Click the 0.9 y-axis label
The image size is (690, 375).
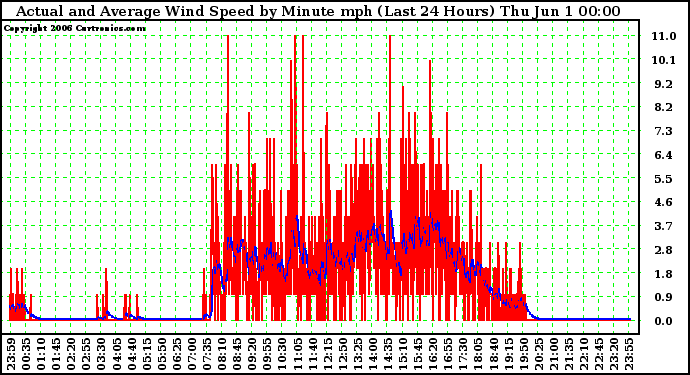pos(664,298)
